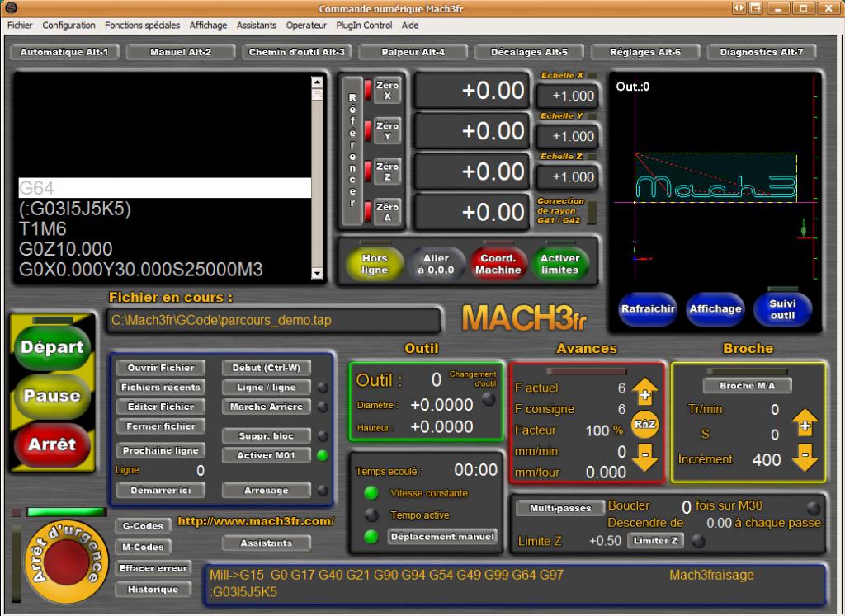Open the mach3fr.com website link
This screenshot has height=616, width=845.
[256, 521]
